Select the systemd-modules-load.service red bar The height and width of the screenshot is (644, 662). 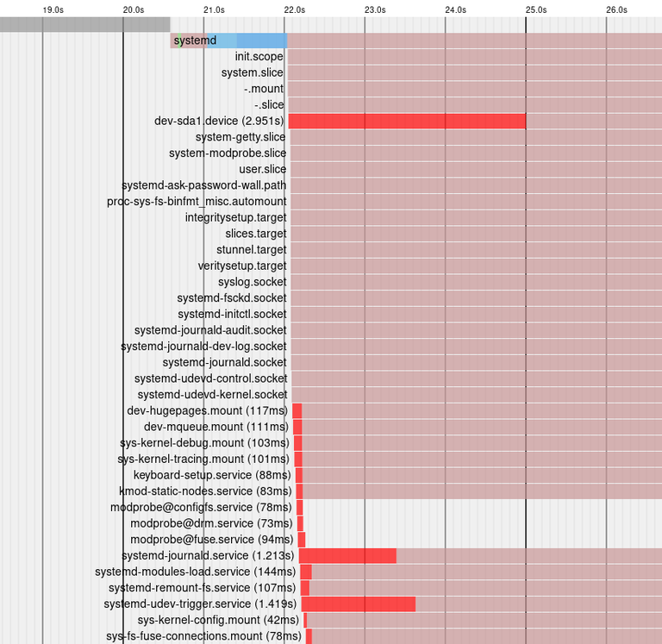click(306, 572)
